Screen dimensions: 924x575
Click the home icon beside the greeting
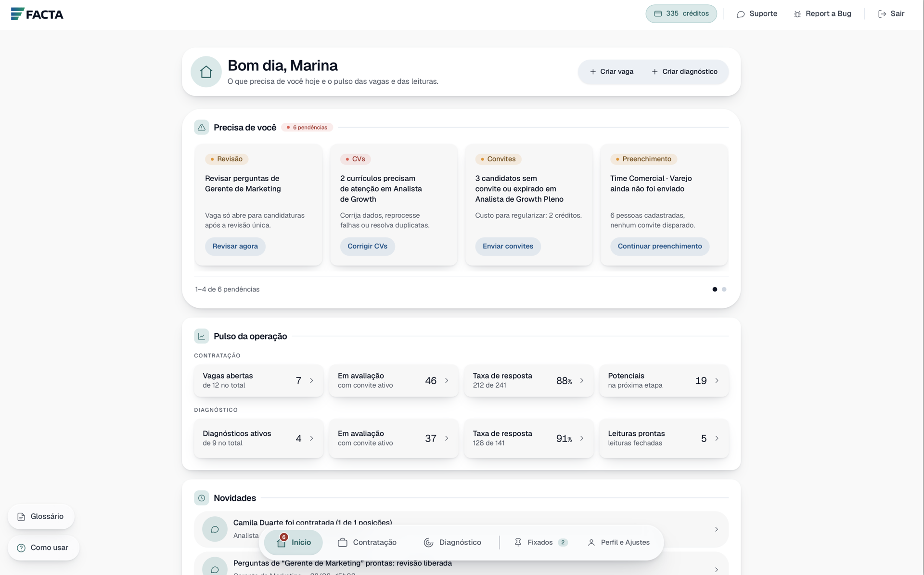(206, 72)
